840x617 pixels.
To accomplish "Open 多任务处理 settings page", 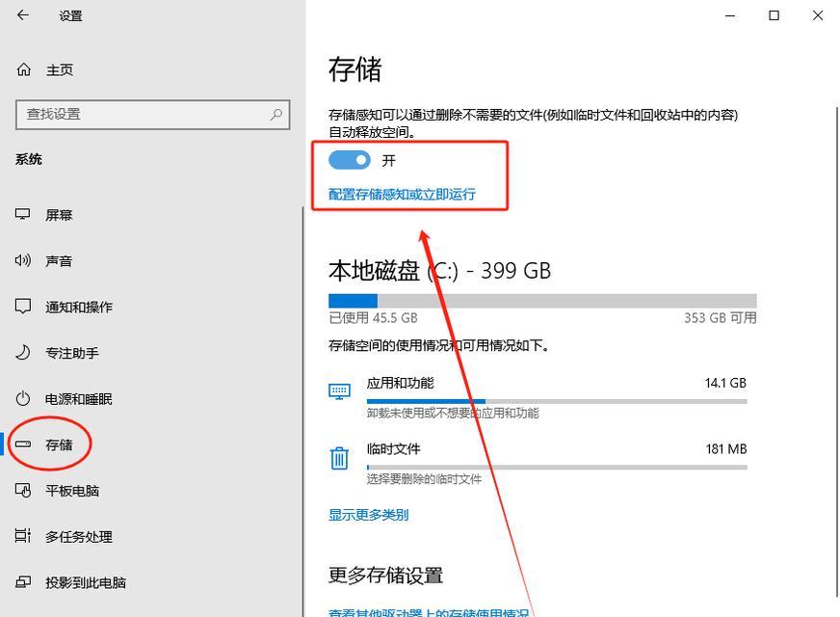I will [x=152, y=536].
